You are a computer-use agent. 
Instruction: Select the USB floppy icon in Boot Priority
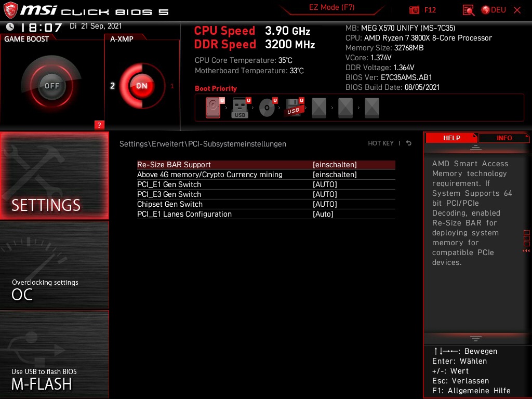294,107
